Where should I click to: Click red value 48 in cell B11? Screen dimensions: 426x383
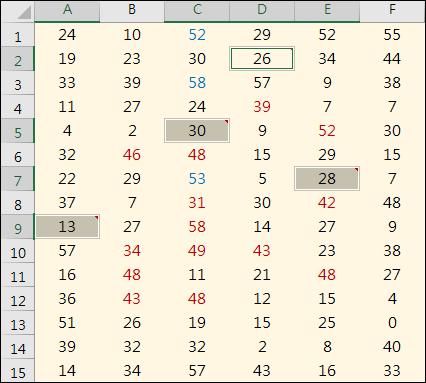[132, 275]
